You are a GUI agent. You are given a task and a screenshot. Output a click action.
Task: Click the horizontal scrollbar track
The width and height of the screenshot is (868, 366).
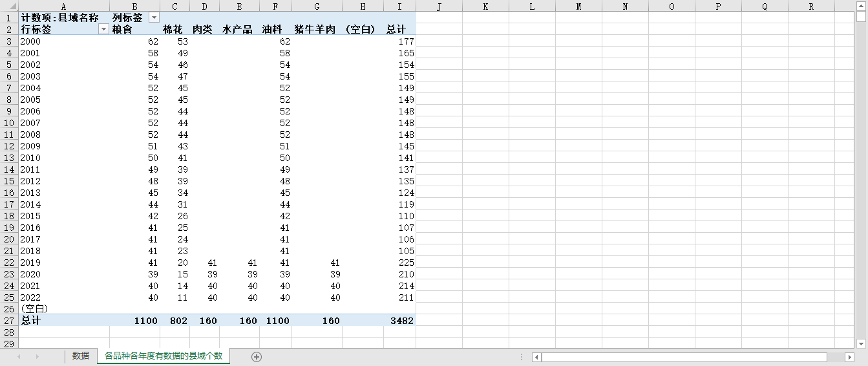684,357
